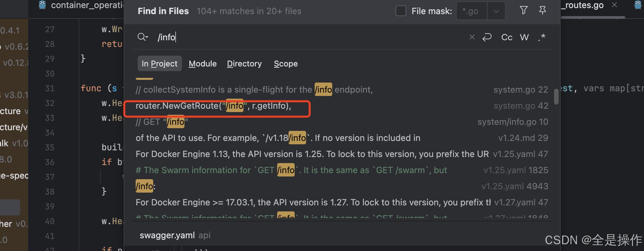The image size is (644, 251).
Task: Switch to Scope search tab
Action: 286,63
